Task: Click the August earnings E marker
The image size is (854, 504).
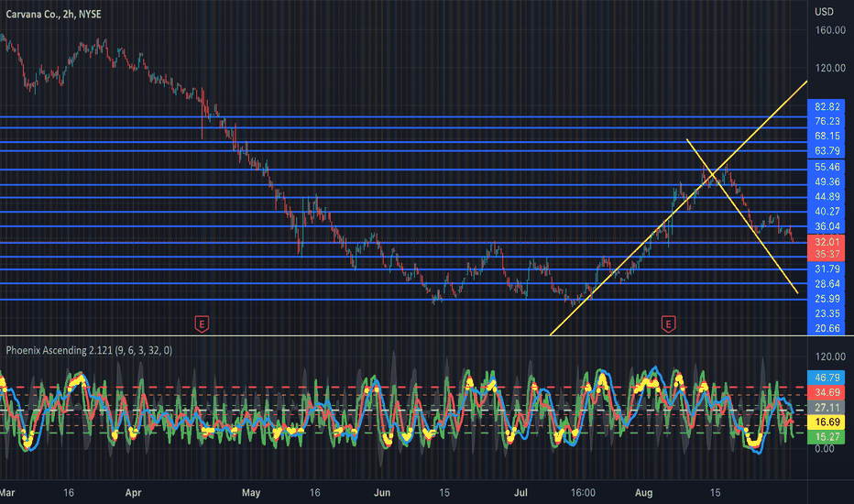Action: pyautogui.click(x=668, y=324)
